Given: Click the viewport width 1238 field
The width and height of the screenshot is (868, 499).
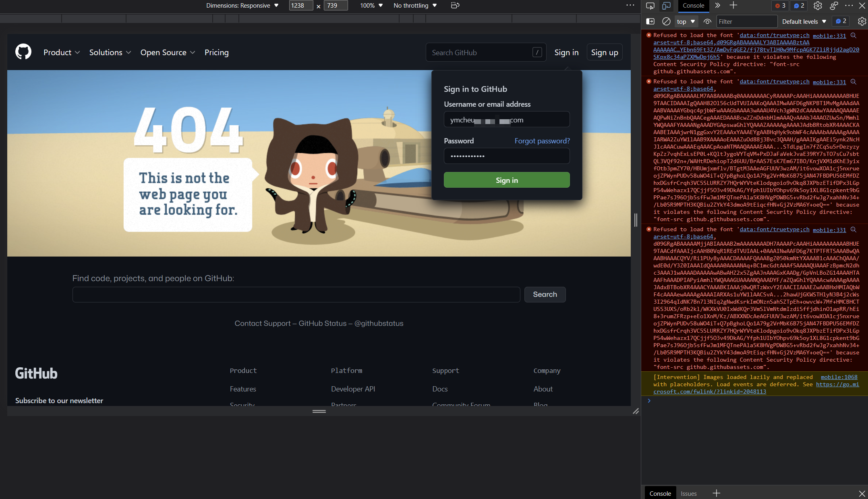Looking at the screenshot, I should [301, 6].
